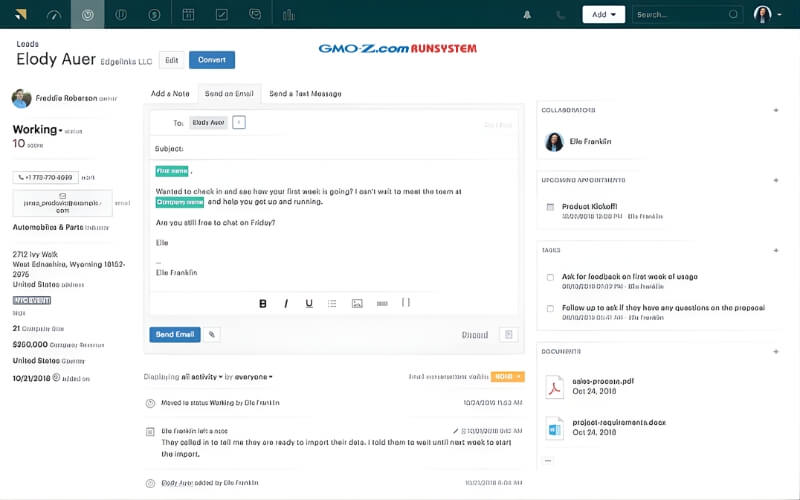Switch to the Add a Note tab
Image resolution: width=800 pixels, height=500 pixels.
tap(170, 93)
